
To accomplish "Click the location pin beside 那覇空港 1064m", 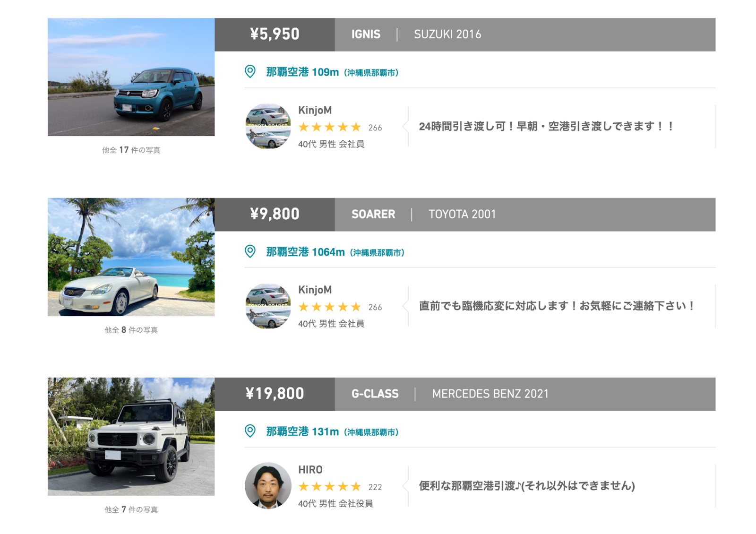I will [250, 251].
